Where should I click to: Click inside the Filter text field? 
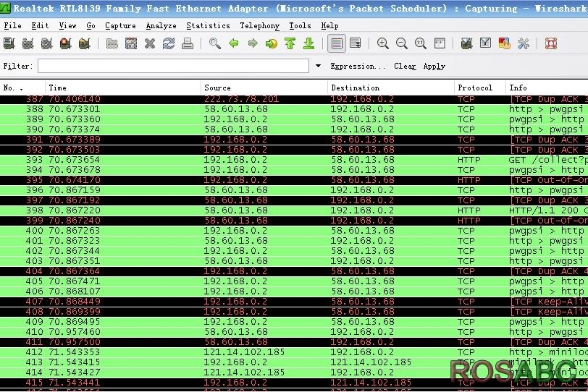point(173,66)
